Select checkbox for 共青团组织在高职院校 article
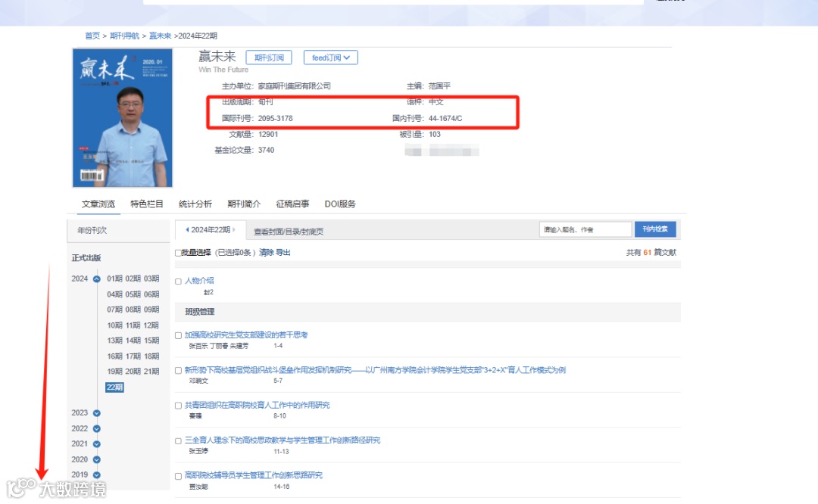Viewport: 818px width, 504px height. [178, 406]
